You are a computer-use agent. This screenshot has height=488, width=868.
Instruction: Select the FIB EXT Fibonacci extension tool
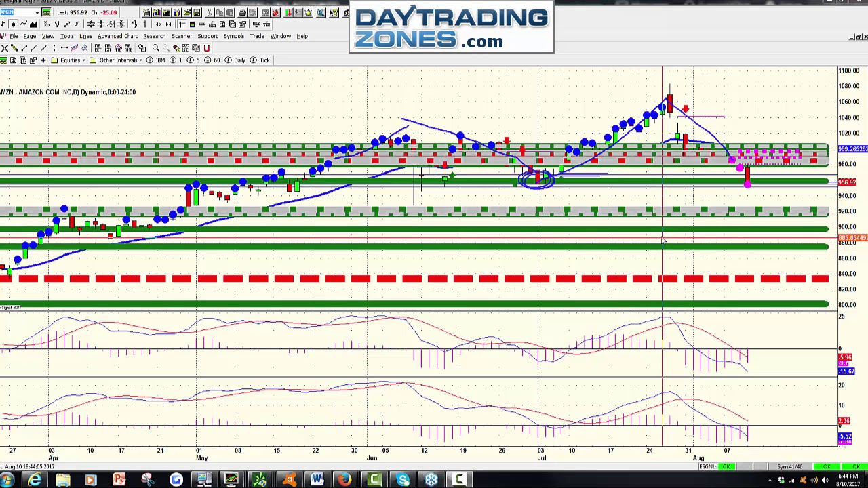coord(108,48)
